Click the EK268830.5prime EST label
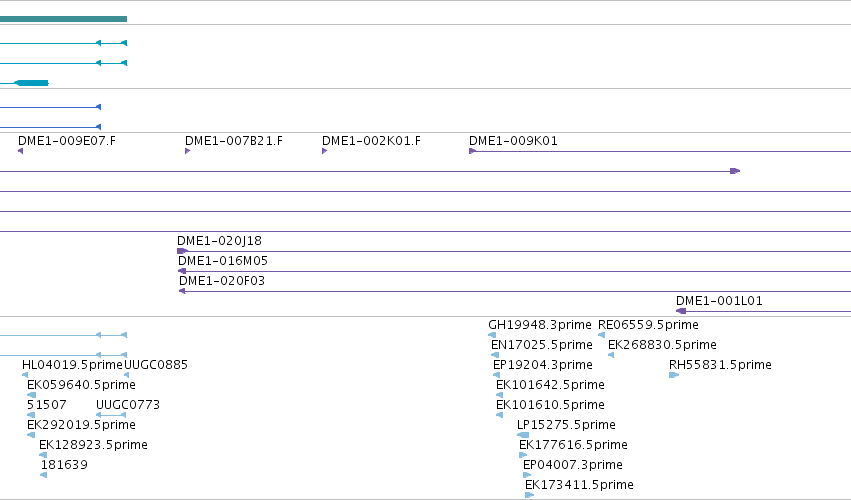Viewport: 851px width, 500px height. 662,345
